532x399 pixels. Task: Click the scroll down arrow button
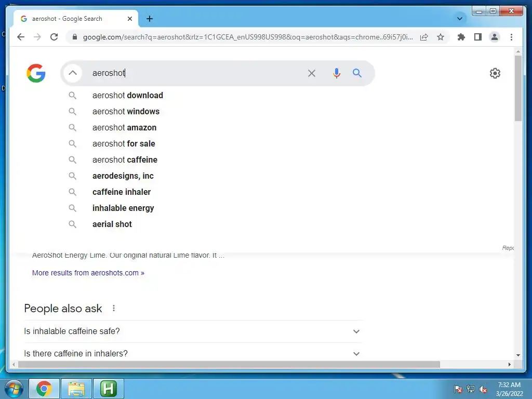click(x=518, y=355)
